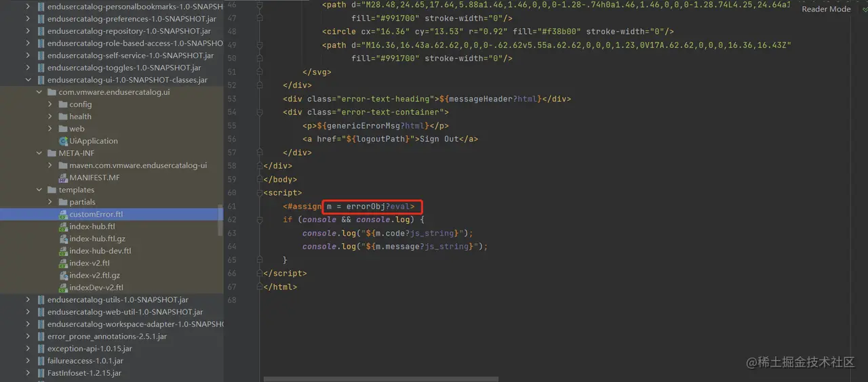Select endusercatalog-role-based-access jar row

pos(112,43)
